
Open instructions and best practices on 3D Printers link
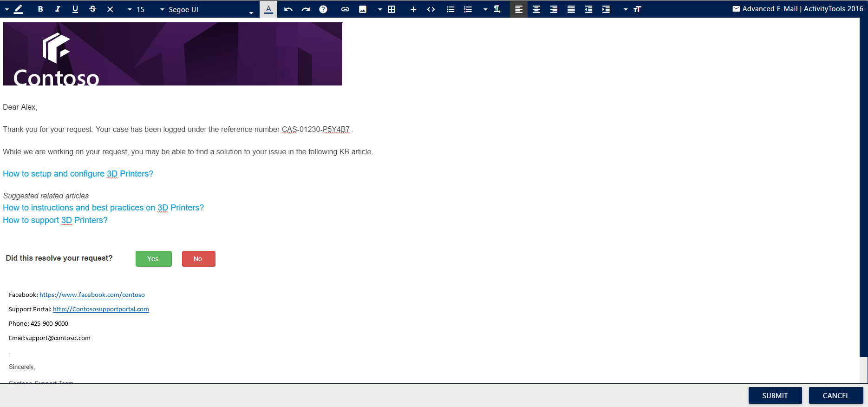103,208
